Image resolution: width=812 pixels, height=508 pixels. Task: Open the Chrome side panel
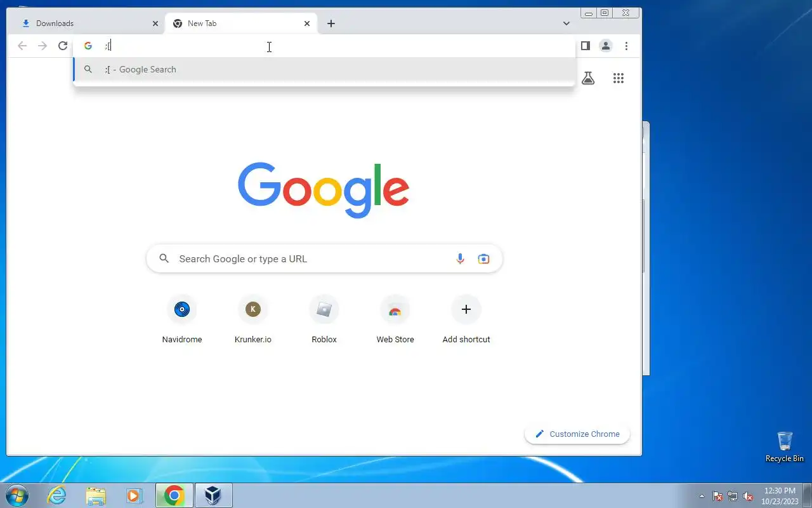(x=586, y=46)
